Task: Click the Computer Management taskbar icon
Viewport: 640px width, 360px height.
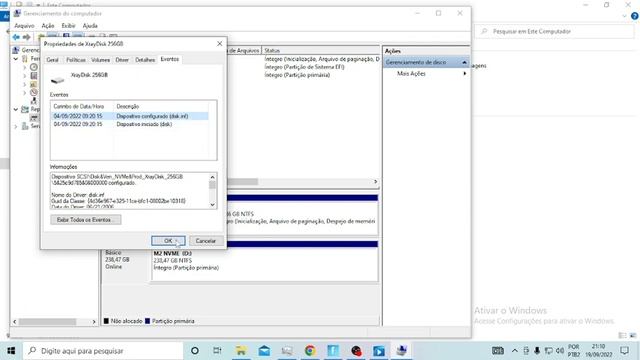Action: click(402, 351)
